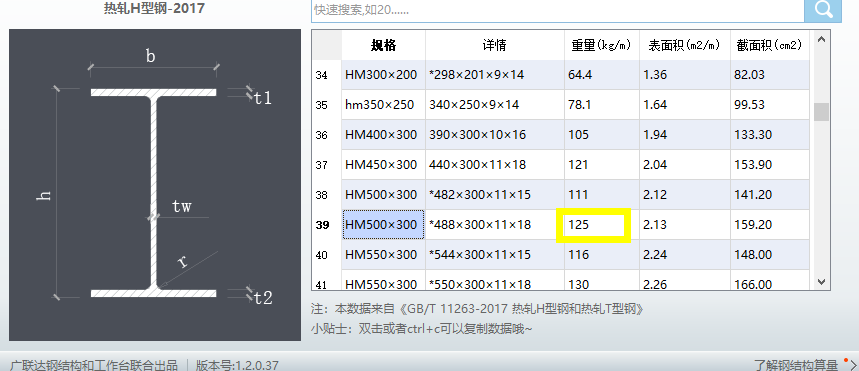This screenshot has height=371, width=859.
Task: Click the 详情 column header
Action: click(x=495, y=45)
